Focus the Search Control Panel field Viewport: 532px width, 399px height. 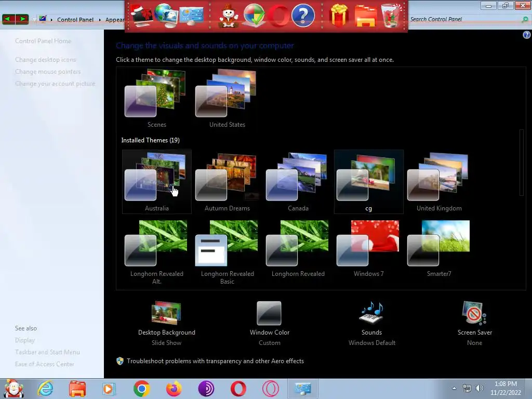click(x=465, y=19)
